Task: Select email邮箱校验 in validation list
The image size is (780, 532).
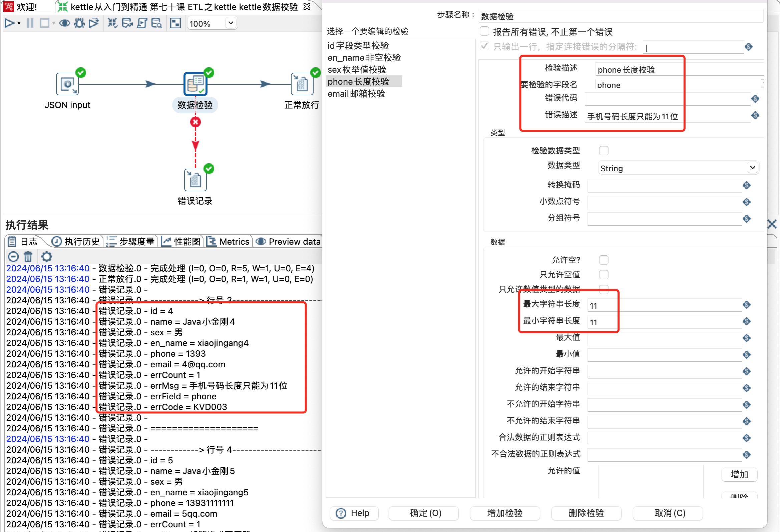Action: tap(356, 94)
